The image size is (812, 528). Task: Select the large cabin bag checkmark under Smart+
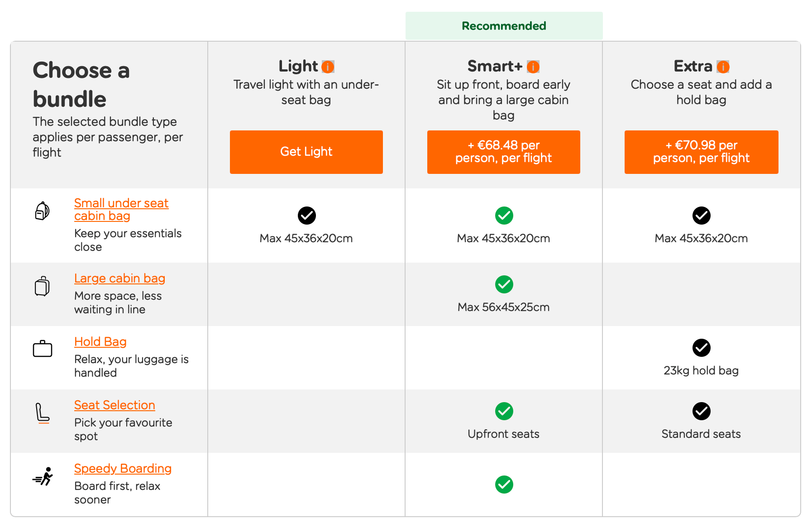(x=504, y=285)
